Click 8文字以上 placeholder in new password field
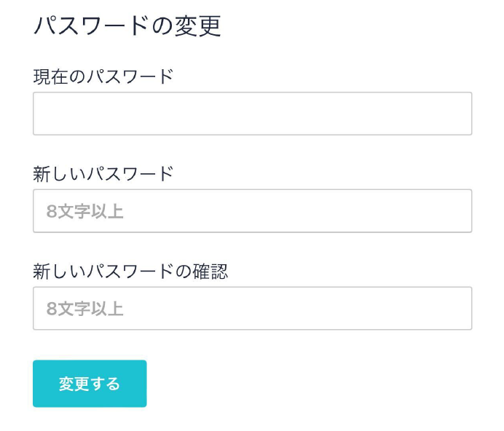Screen dimensions: 504x431 [x=84, y=212]
